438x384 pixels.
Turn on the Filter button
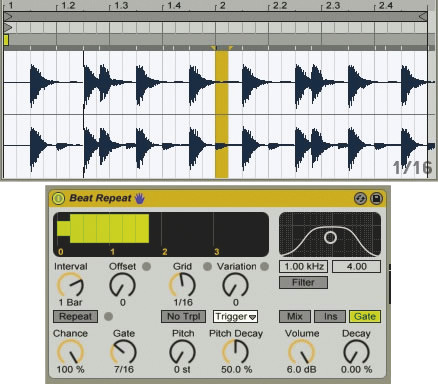click(303, 283)
